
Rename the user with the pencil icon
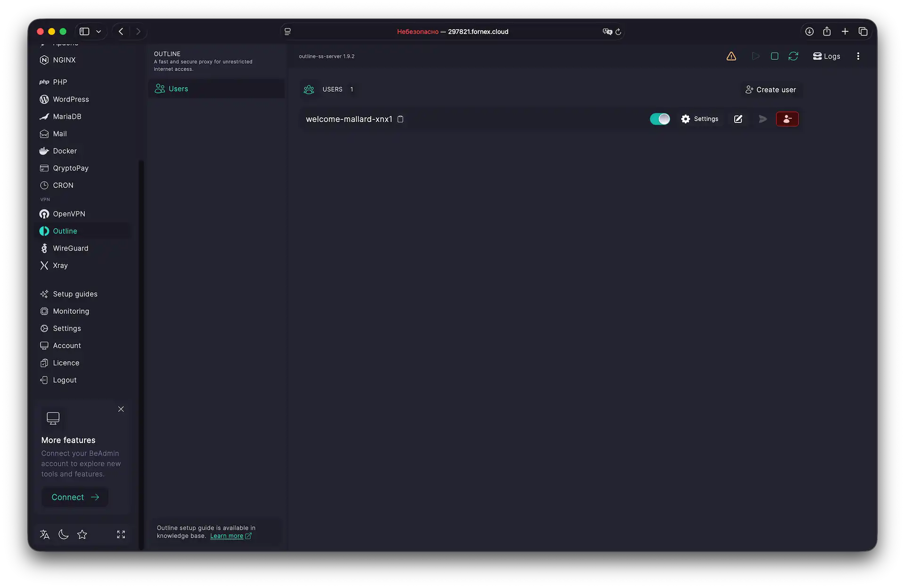pos(738,119)
